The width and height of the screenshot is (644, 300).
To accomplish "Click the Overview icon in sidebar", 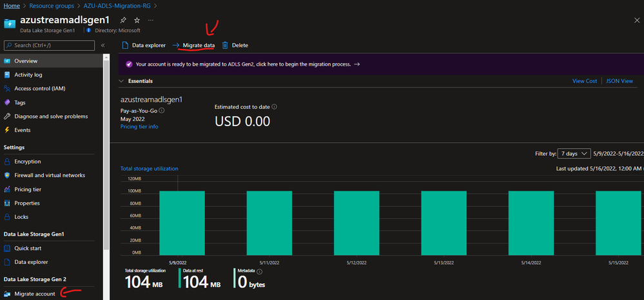I will click(x=7, y=61).
